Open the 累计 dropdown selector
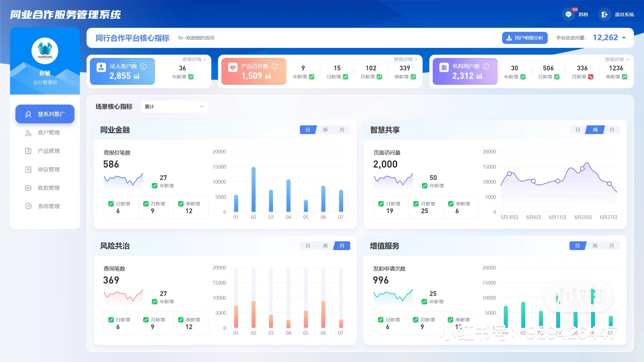Viewport: 644px width, 362px height. pos(174,107)
